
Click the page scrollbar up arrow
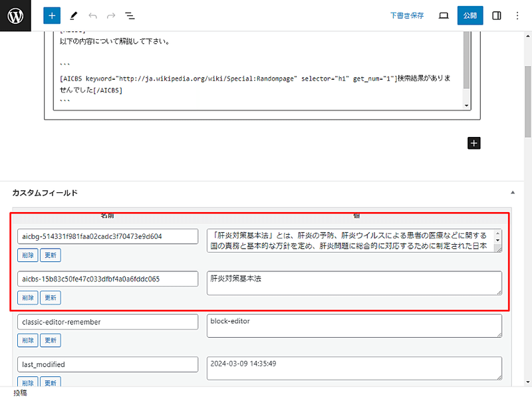[x=528, y=36]
